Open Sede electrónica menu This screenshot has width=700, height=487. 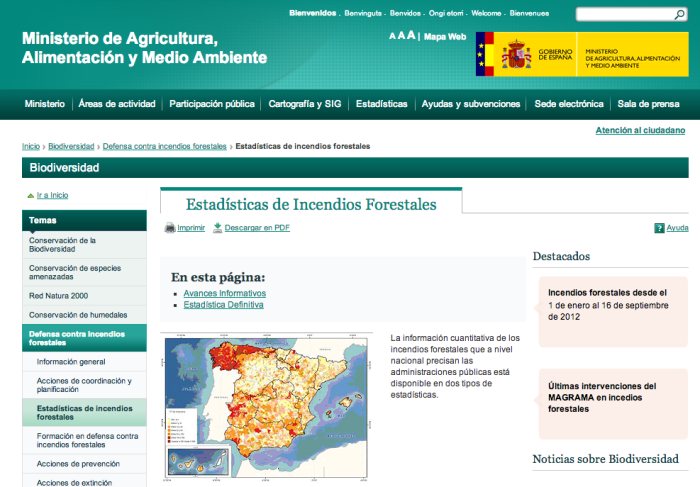[569, 104]
